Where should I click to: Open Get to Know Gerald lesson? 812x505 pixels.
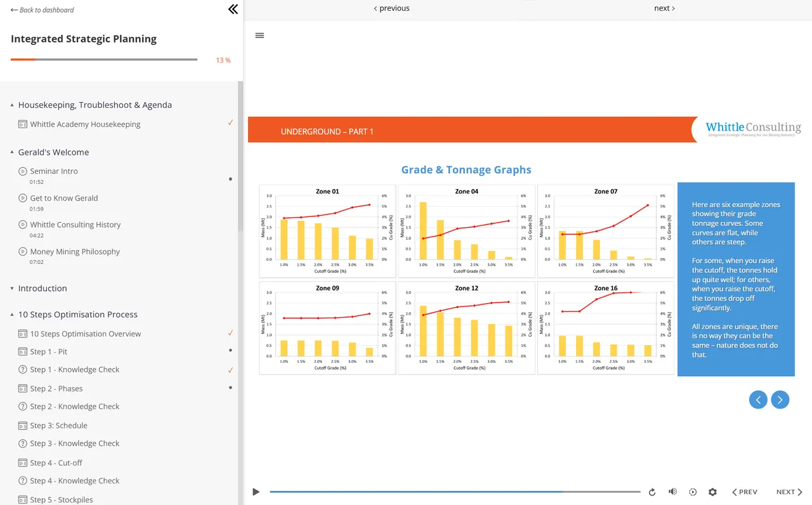coord(64,198)
